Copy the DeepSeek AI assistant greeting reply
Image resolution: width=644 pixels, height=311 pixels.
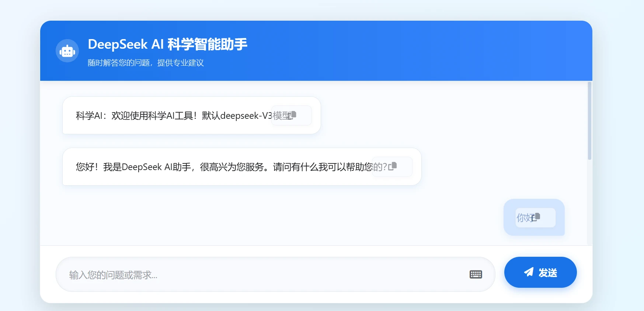393,166
